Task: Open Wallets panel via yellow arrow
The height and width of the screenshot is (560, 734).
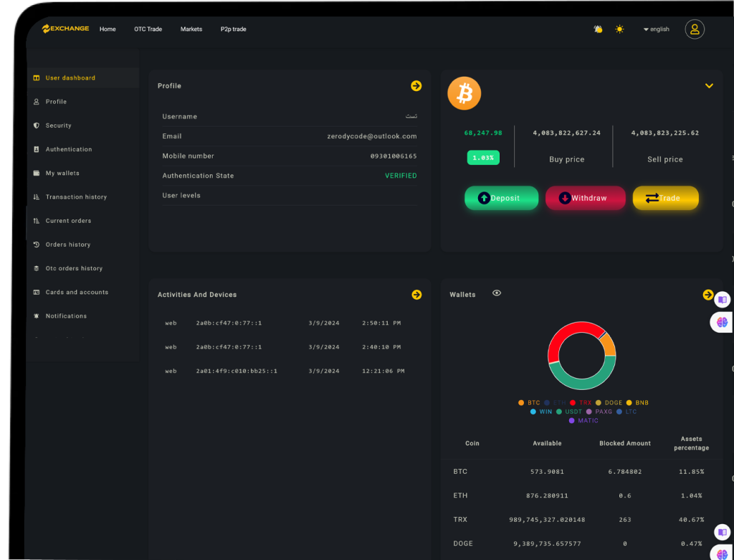Action: click(x=708, y=295)
